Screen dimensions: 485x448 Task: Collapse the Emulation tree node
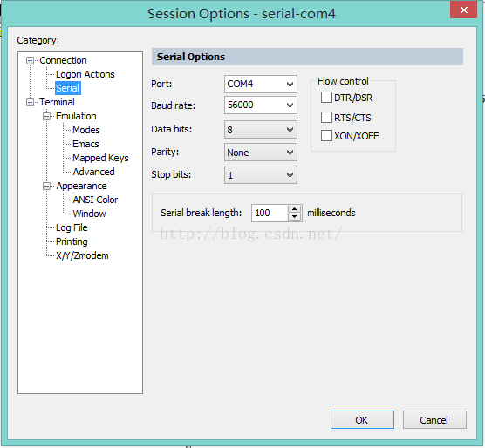46,116
